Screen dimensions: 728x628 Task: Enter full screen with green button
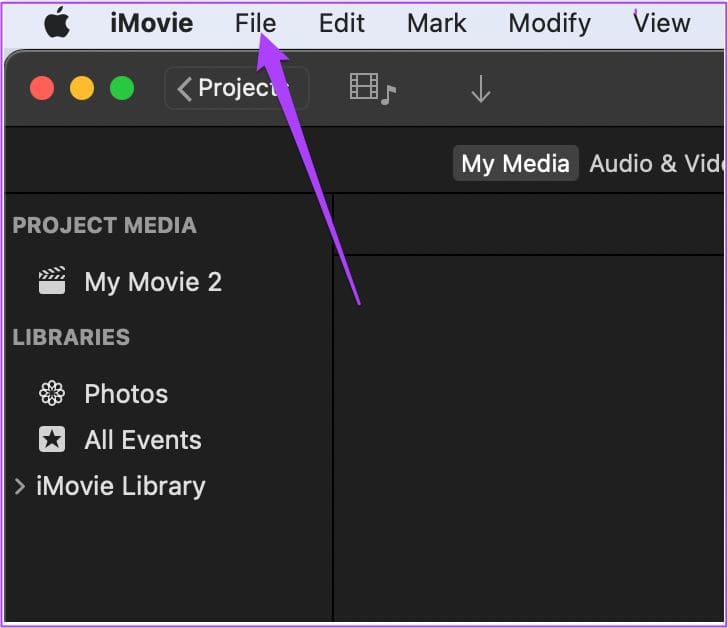pyautogui.click(x=122, y=88)
